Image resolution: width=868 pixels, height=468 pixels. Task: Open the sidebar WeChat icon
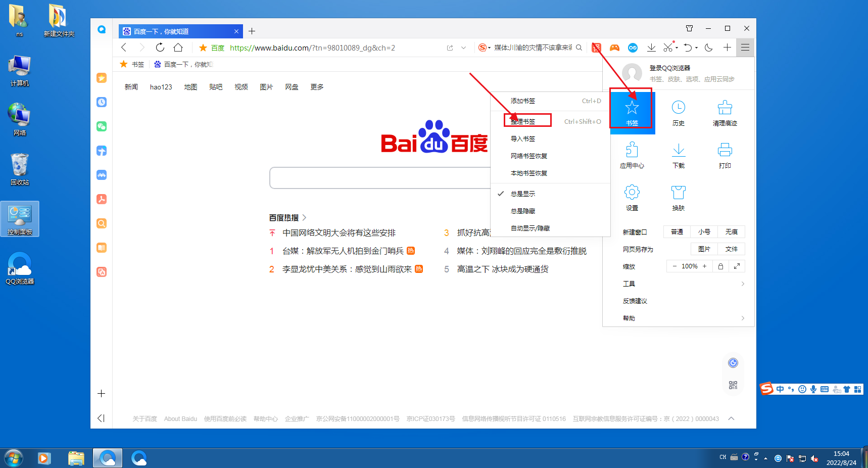click(x=102, y=126)
